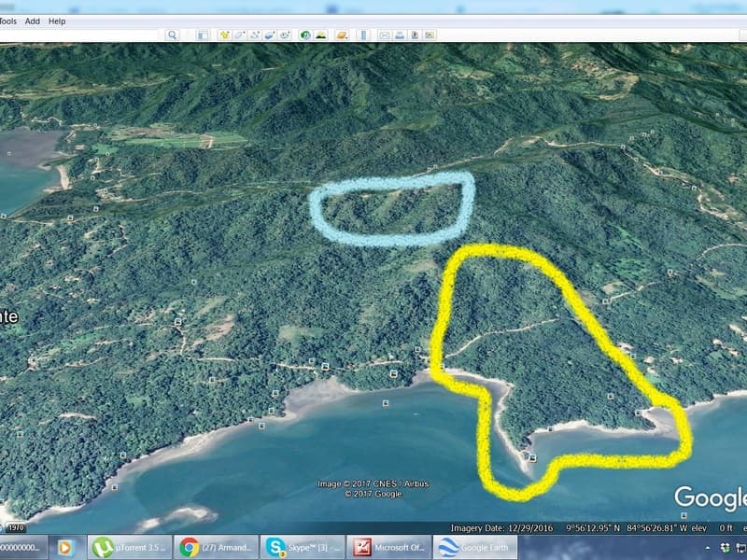Toggle the sidebar panel visibility
Viewport: 747px width, 560px height.
[202, 35]
